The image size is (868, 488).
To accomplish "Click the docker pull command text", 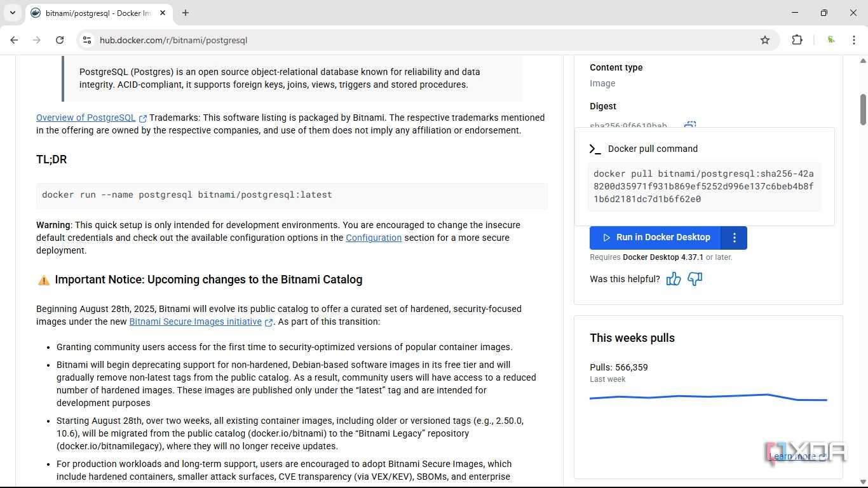I will 704,186.
